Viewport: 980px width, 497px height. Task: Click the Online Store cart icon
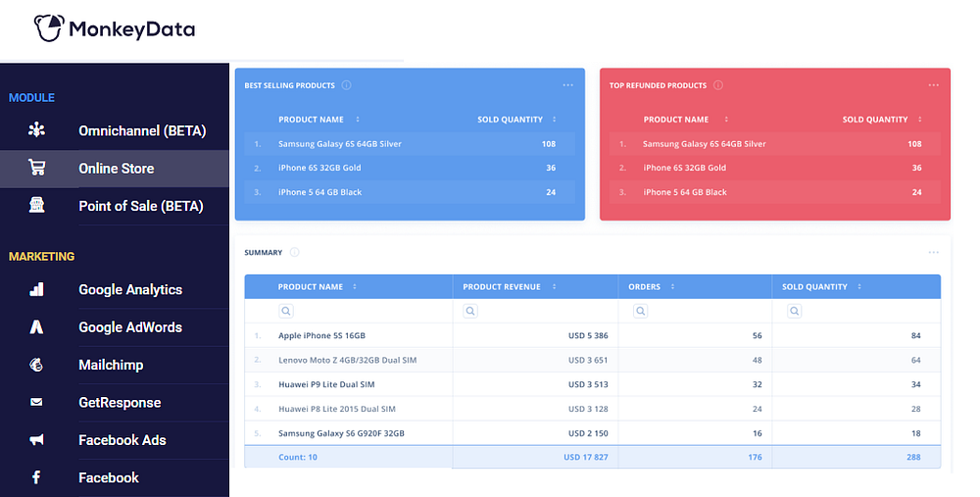coord(37,168)
